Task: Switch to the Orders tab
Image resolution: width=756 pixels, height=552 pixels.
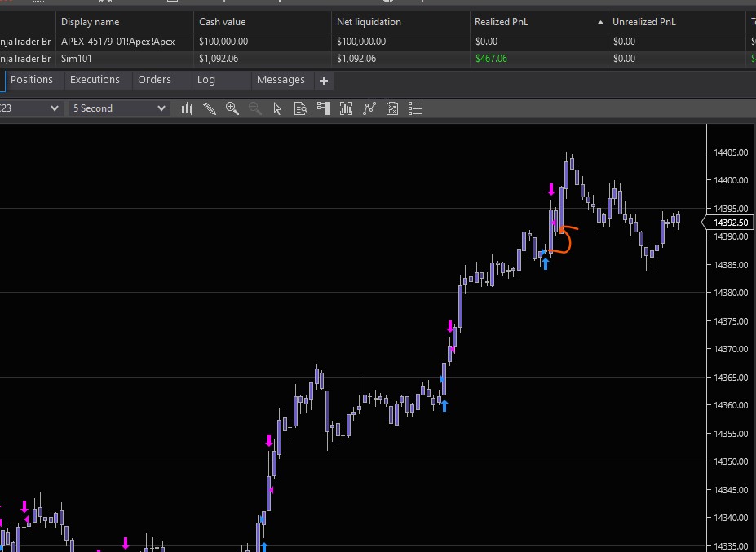Action: [x=154, y=80]
